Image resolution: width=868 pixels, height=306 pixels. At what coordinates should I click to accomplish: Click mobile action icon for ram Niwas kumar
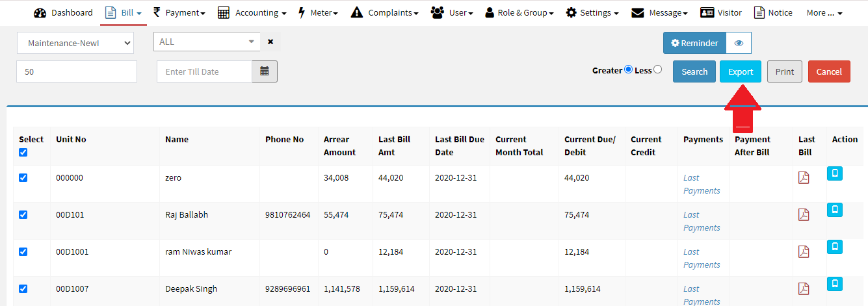click(835, 247)
